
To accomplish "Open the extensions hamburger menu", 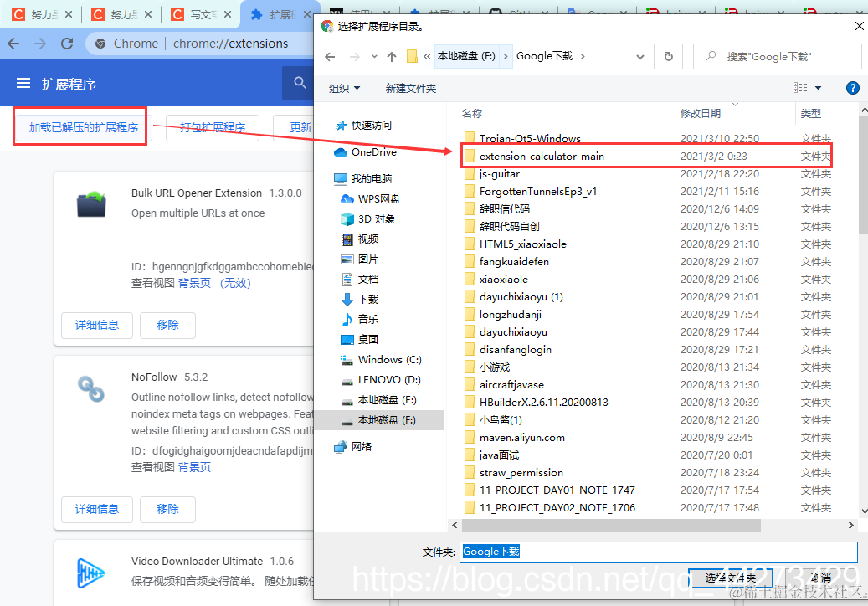I will pos(23,84).
